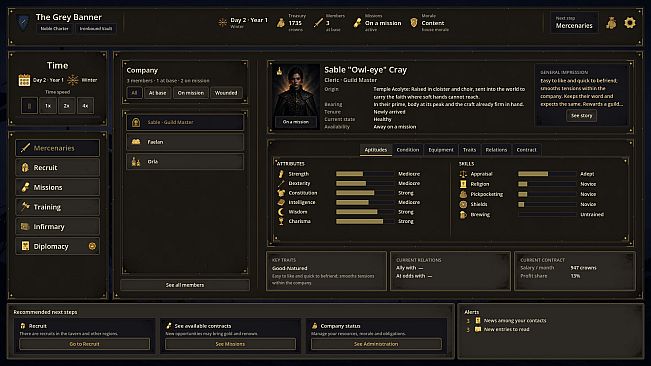The image size is (651, 366).
Task: Open the Infirmary sidebar section
Action: [x=58, y=227]
